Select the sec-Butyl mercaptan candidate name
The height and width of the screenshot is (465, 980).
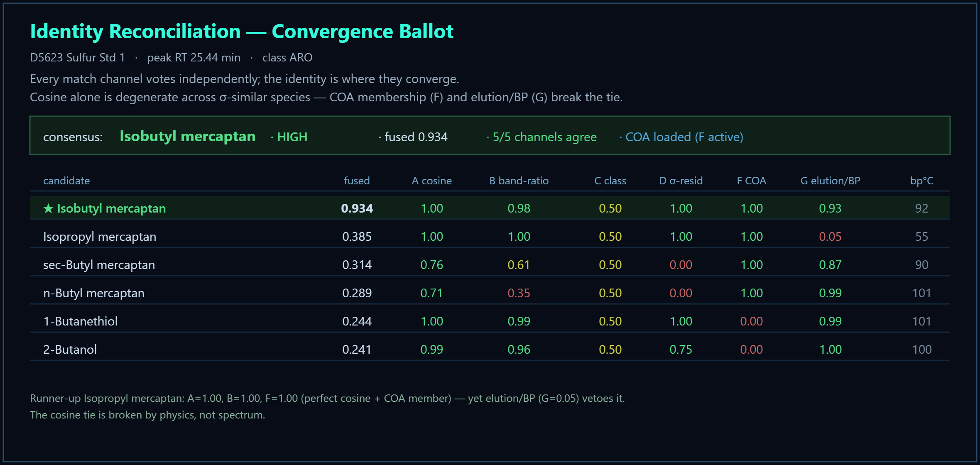pyautogui.click(x=99, y=265)
